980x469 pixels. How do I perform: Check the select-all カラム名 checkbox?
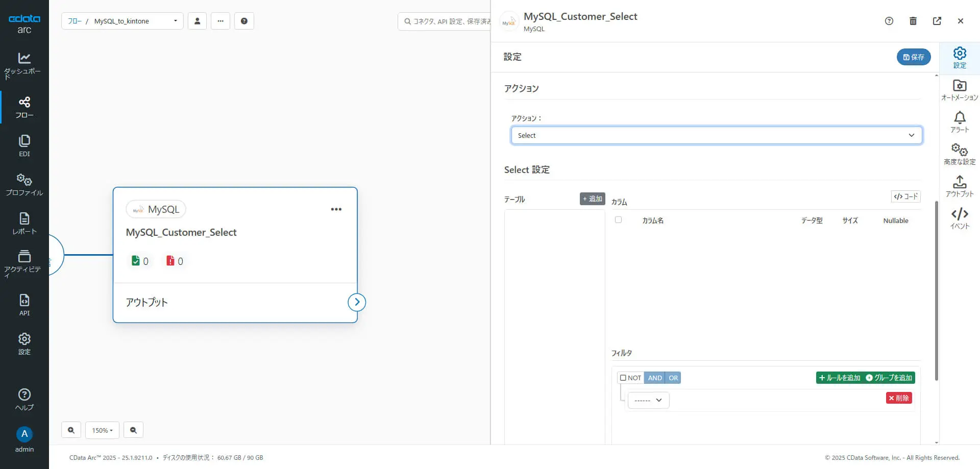click(619, 220)
